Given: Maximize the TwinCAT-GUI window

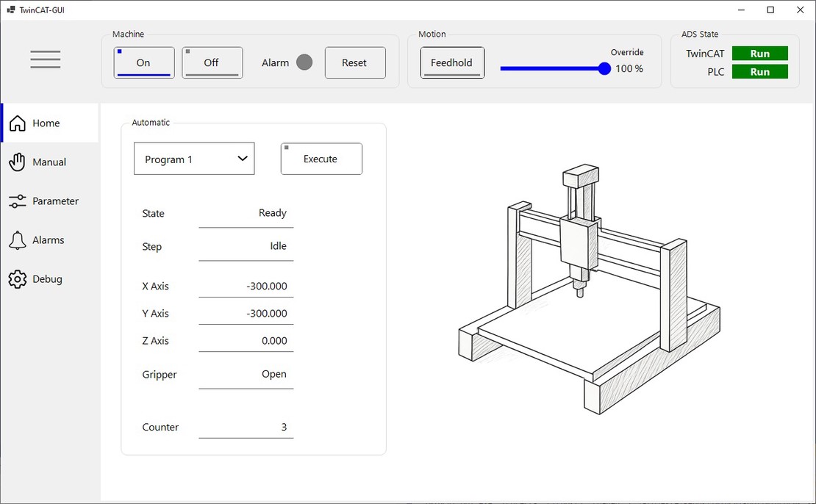Looking at the screenshot, I should [x=770, y=10].
